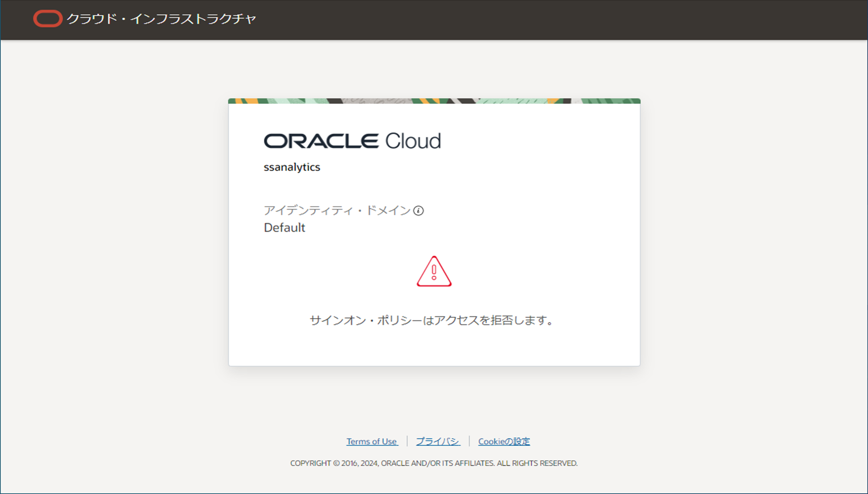Image resolution: width=868 pixels, height=494 pixels.
Task: Click the Oracle logo in the header
Action: (x=48, y=19)
